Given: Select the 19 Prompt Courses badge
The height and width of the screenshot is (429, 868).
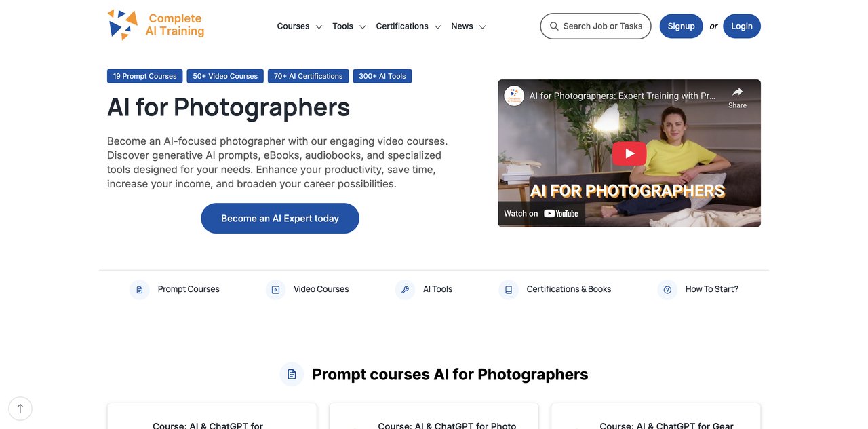Looking at the screenshot, I should pos(144,76).
